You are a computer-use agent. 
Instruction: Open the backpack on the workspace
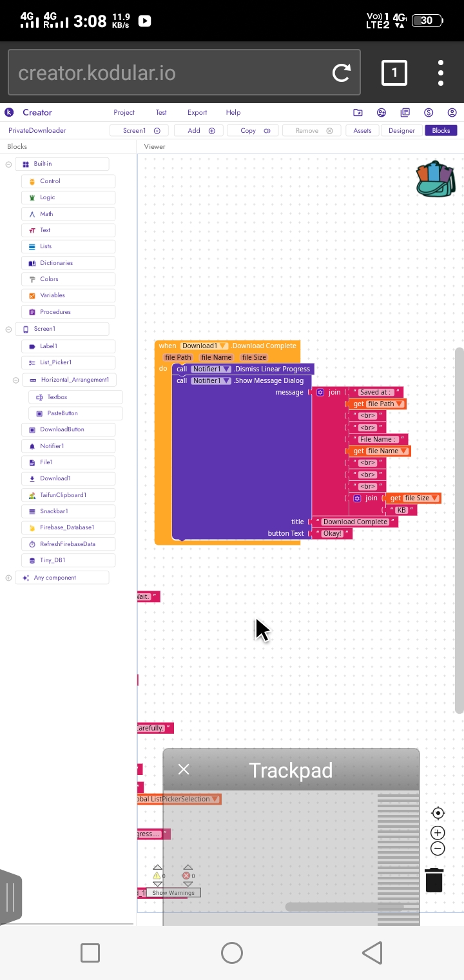pyautogui.click(x=435, y=179)
